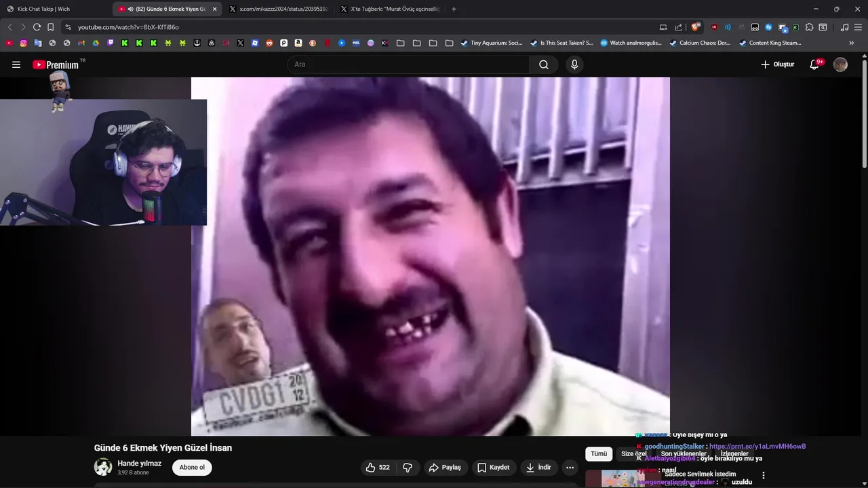Open the Brave Shields lion icon
Screen dimensions: 868x488
pyautogui.click(x=696, y=27)
